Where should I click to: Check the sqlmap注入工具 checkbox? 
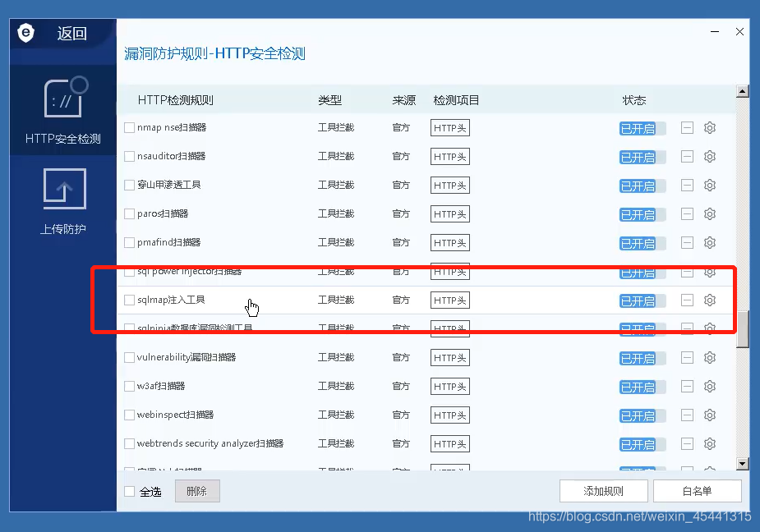point(129,300)
